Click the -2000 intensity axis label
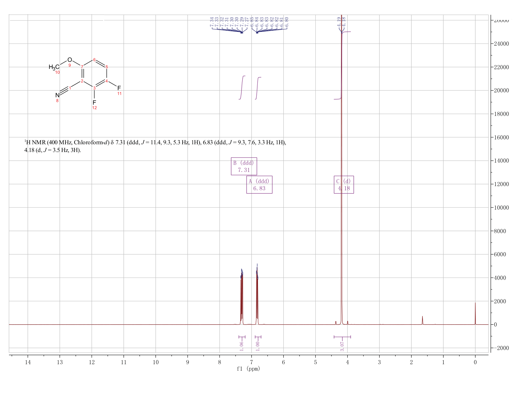Viewport: 532px width, 399px height. [501, 348]
